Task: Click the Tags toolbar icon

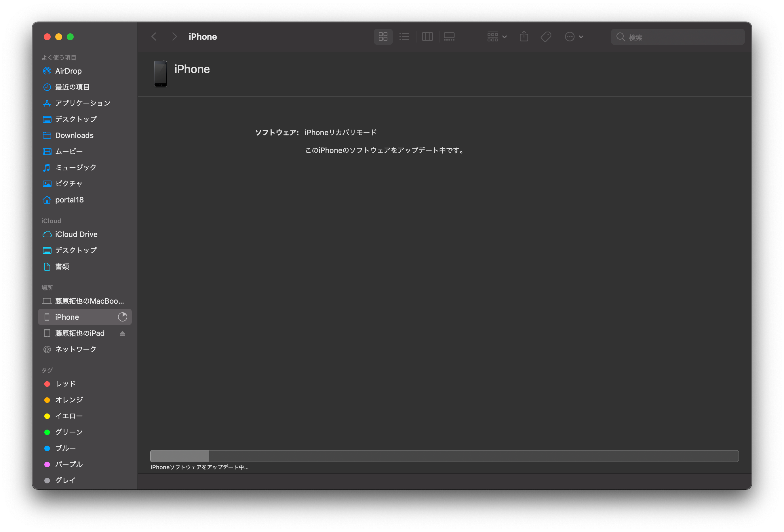Action: click(x=546, y=37)
